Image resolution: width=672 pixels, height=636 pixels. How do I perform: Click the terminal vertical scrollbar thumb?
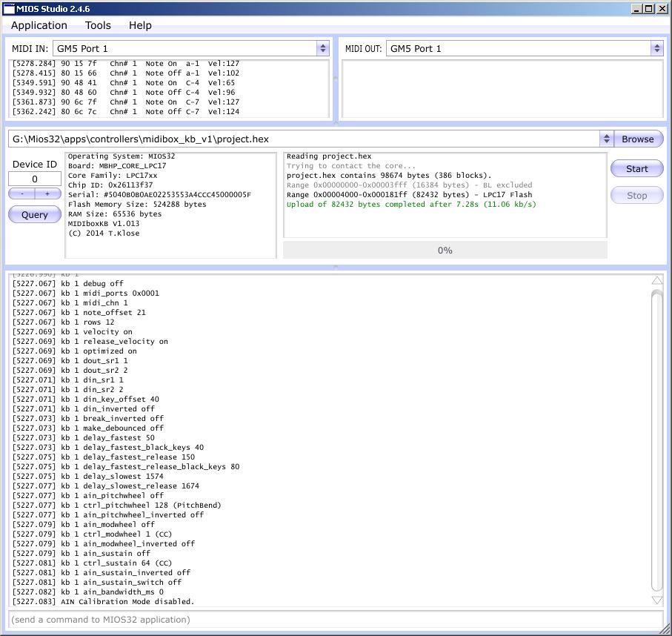(x=657, y=440)
